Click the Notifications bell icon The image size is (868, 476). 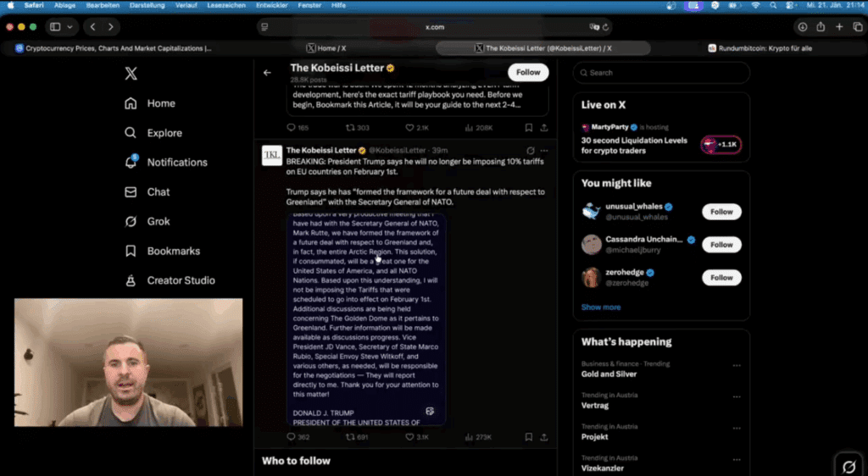(131, 162)
